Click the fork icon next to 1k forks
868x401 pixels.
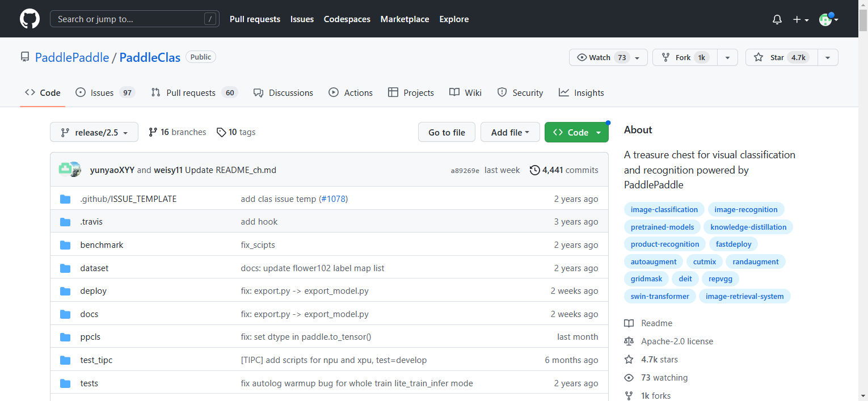pos(629,396)
